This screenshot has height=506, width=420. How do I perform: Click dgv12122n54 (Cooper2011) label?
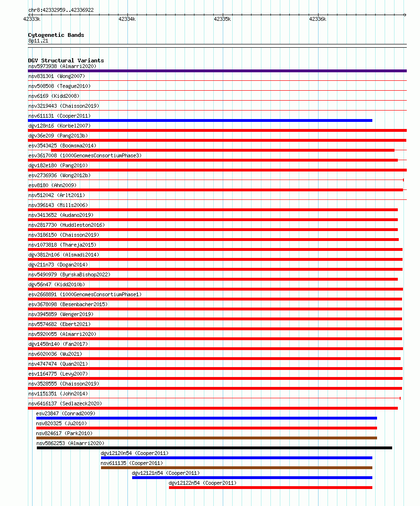tap(203, 483)
